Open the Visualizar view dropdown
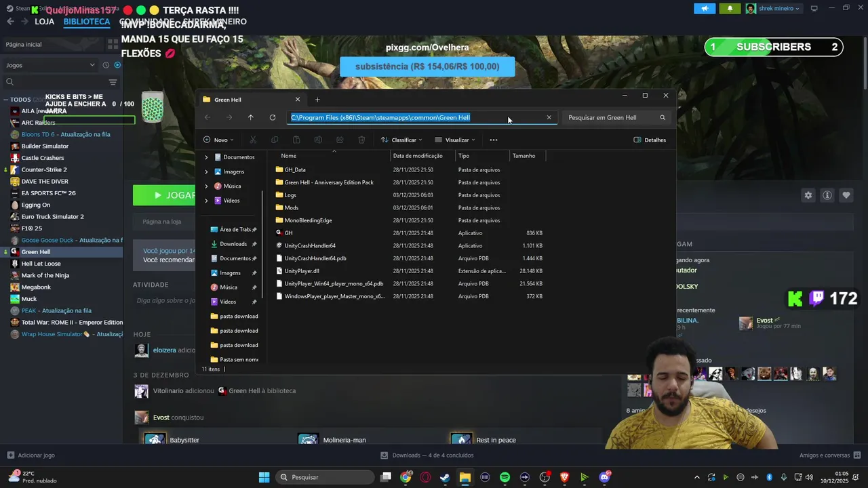 tap(455, 140)
